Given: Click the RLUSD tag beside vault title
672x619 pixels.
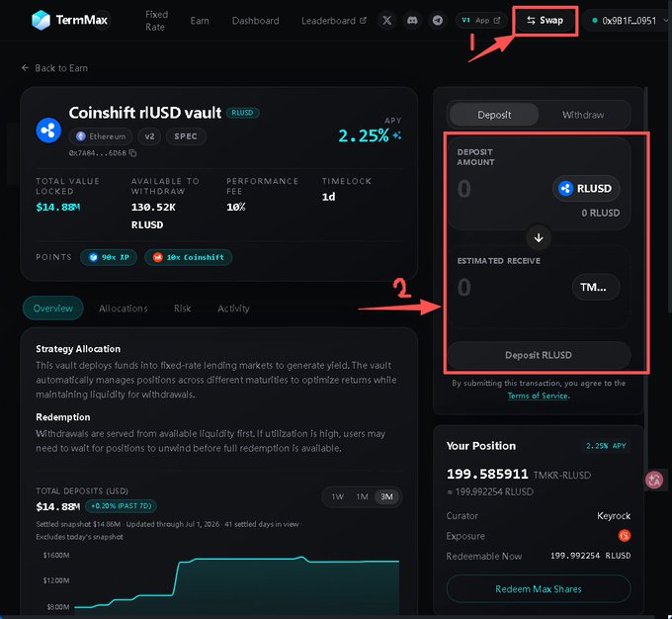Looking at the screenshot, I should click(x=242, y=113).
